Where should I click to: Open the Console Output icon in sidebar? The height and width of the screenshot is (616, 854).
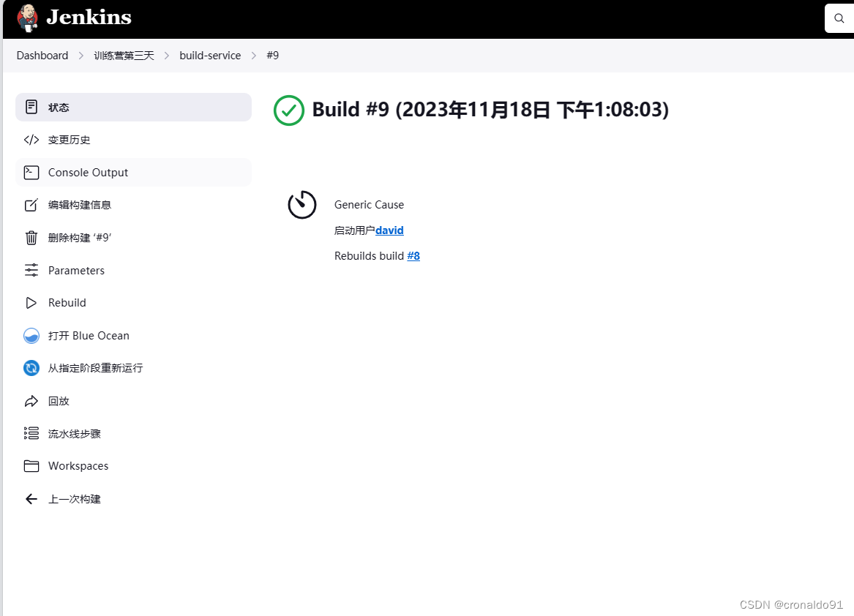click(x=31, y=172)
